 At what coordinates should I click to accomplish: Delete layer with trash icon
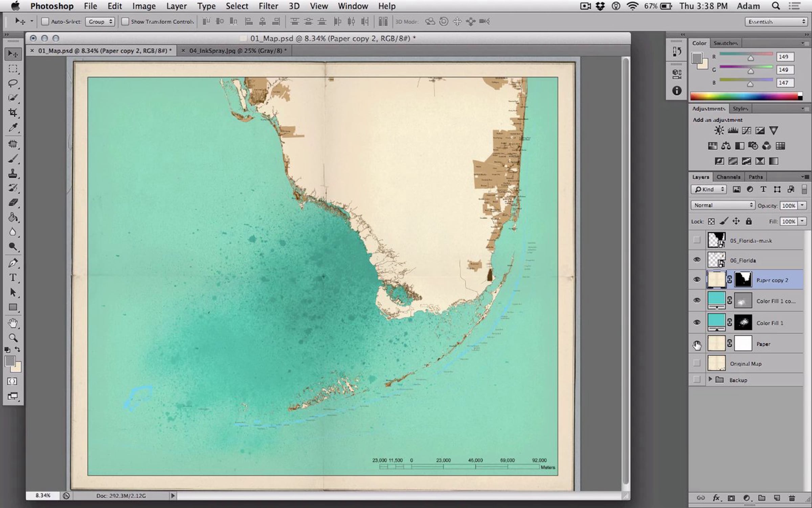792,498
